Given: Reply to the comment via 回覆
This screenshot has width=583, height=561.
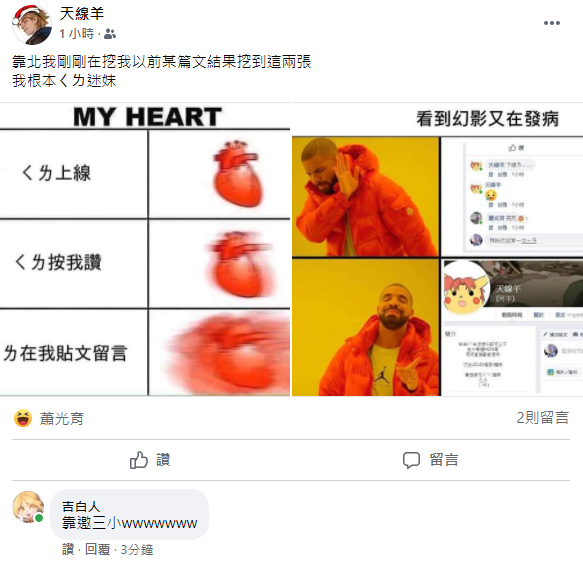Looking at the screenshot, I should coord(97,549).
